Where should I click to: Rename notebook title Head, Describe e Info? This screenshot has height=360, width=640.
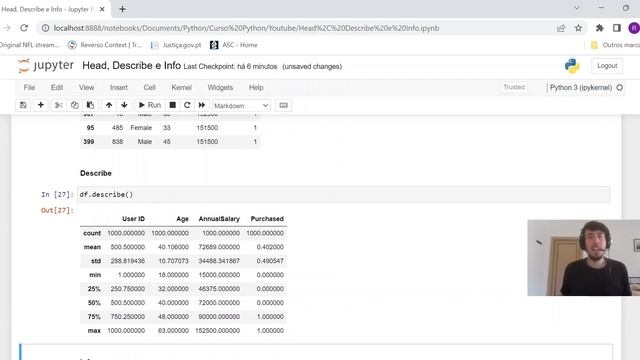pos(131,66)
